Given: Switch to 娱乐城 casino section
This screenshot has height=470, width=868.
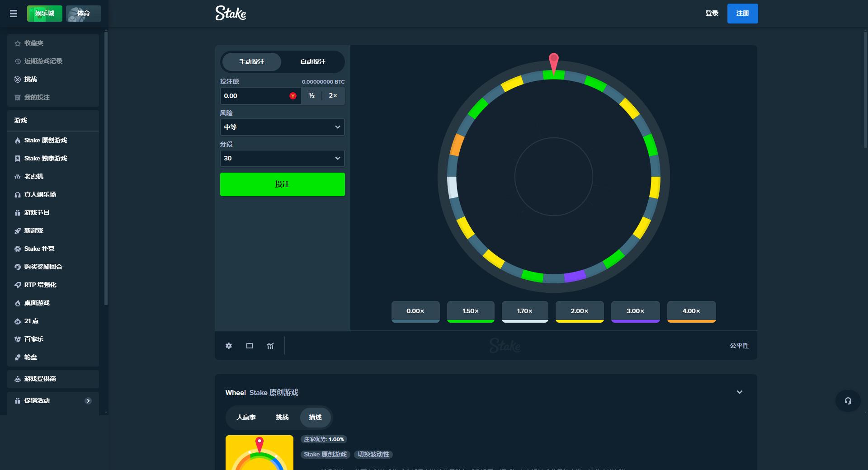Looking at the screenshot, I should 45,14.
